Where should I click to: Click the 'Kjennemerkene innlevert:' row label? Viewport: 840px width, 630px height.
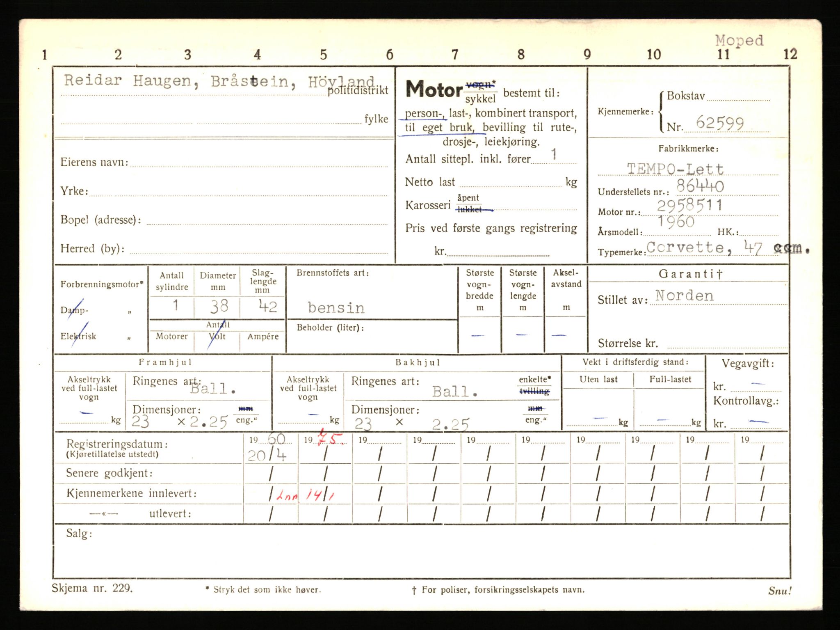(x=132, y=493)
